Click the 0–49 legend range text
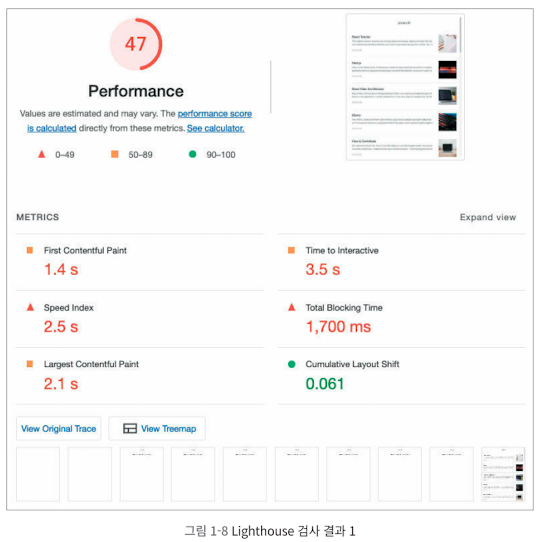This screenshot has height=542, width=539. [65, 155]
